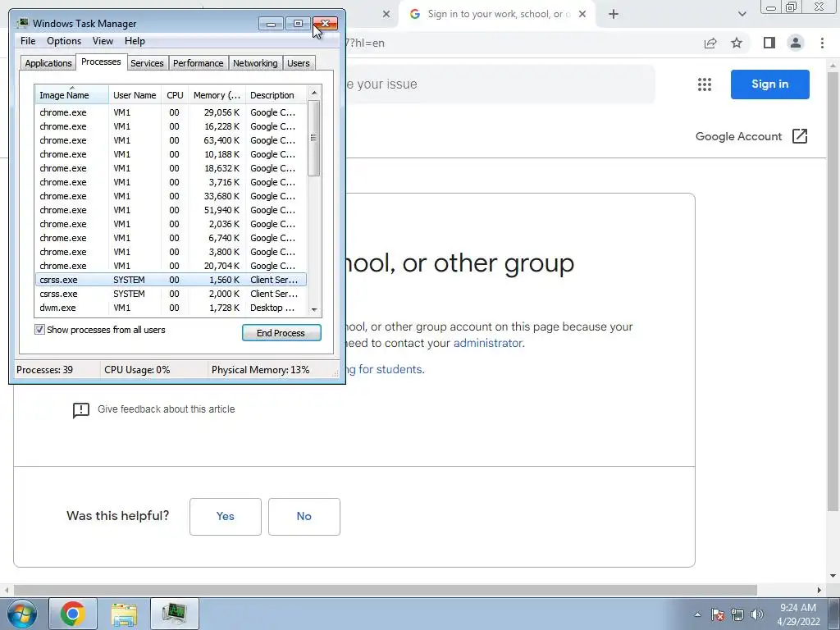Open Task Manager File menu
The height and width of the screenshot is (630, 840).
tap(28, 41)
